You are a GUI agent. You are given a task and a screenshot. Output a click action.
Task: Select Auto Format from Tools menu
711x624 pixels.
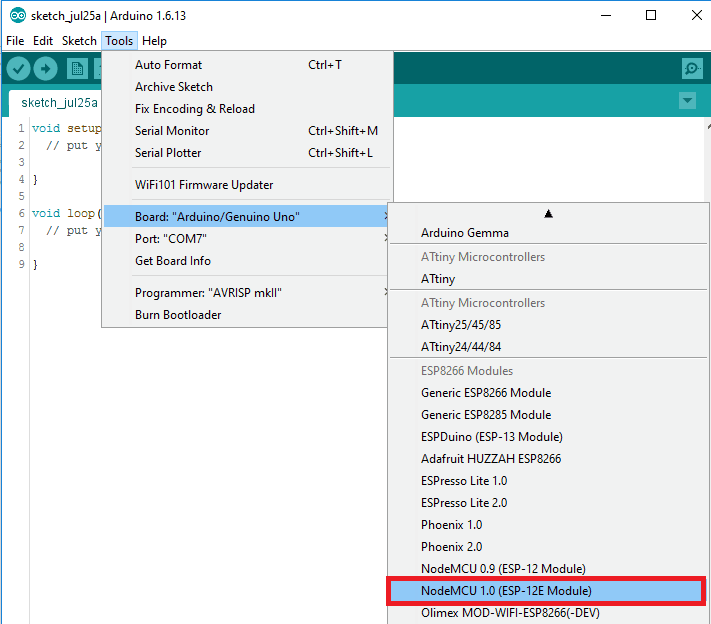point(247,65)
